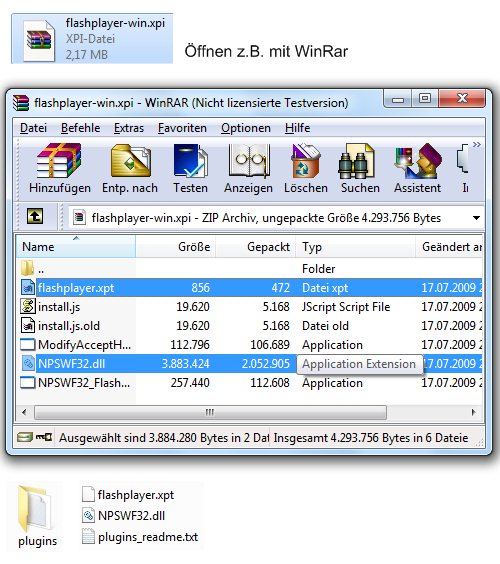Select the flashplayer-win.xpi desktop file
The image size is (500, 564).
pyautogui.click(x=92, y=39)
